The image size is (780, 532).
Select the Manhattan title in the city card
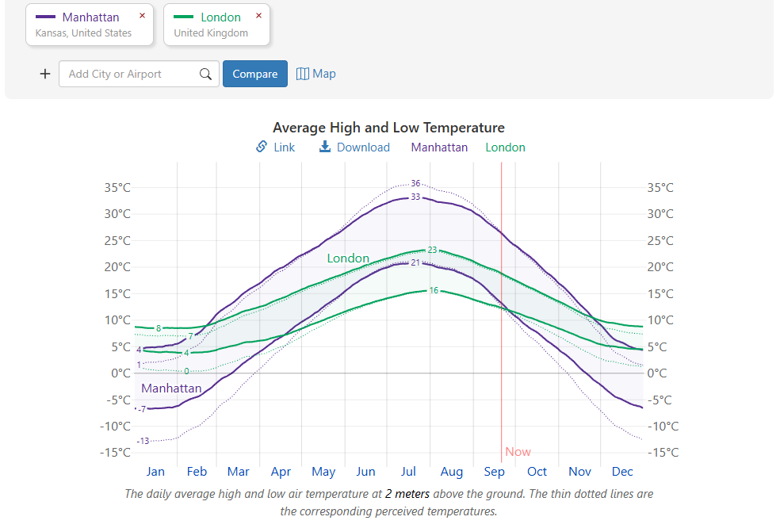tap(90, 17)
